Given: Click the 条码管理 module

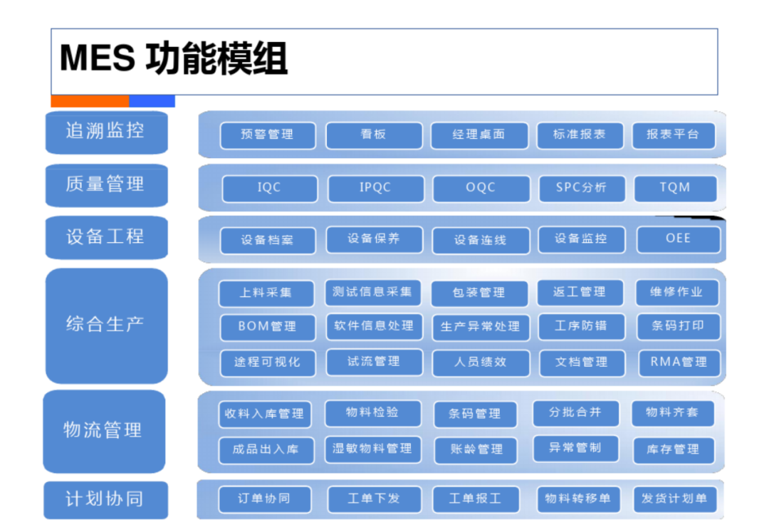Looking at the screenshot, I should pyautogui.click(x=475, y=414).
